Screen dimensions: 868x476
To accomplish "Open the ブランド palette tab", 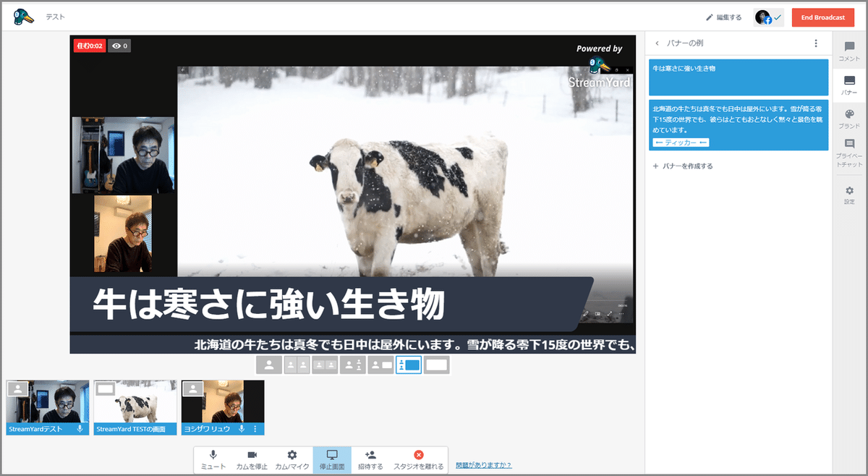I will (849, 119).
